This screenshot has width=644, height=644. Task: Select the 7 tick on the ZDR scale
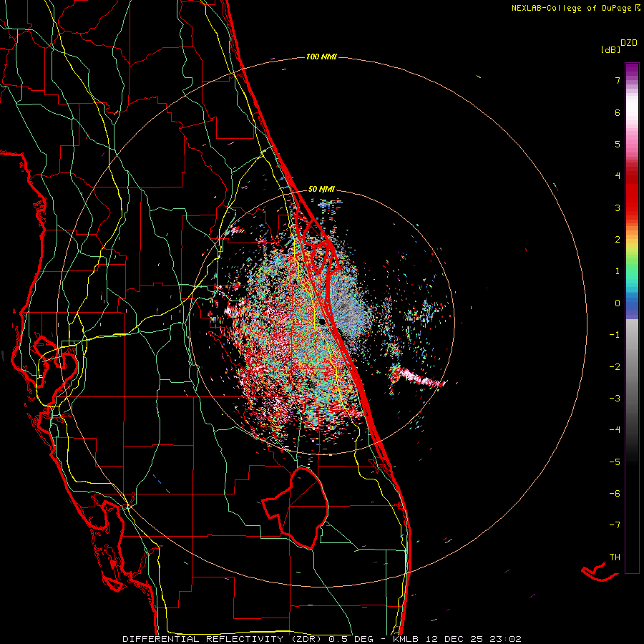click(x=618, y=80)
